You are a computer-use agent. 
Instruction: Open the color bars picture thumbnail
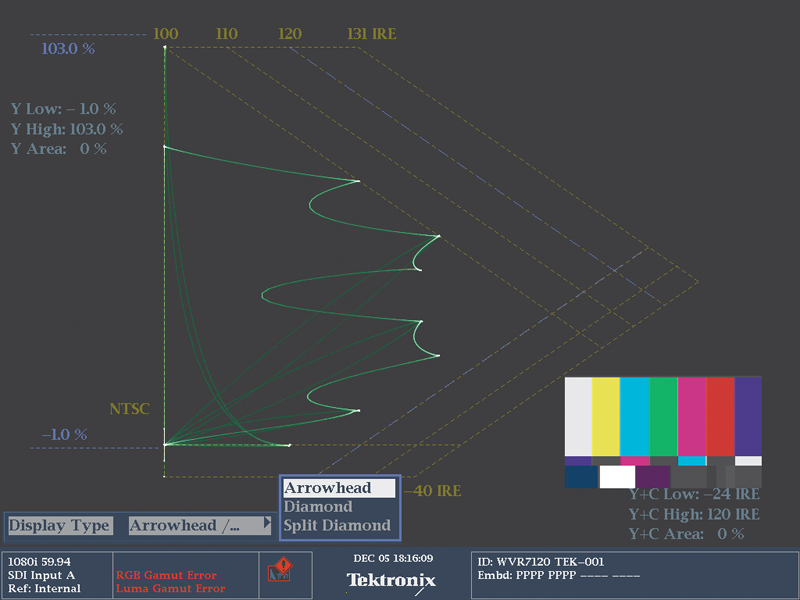[x=663, y=433]
